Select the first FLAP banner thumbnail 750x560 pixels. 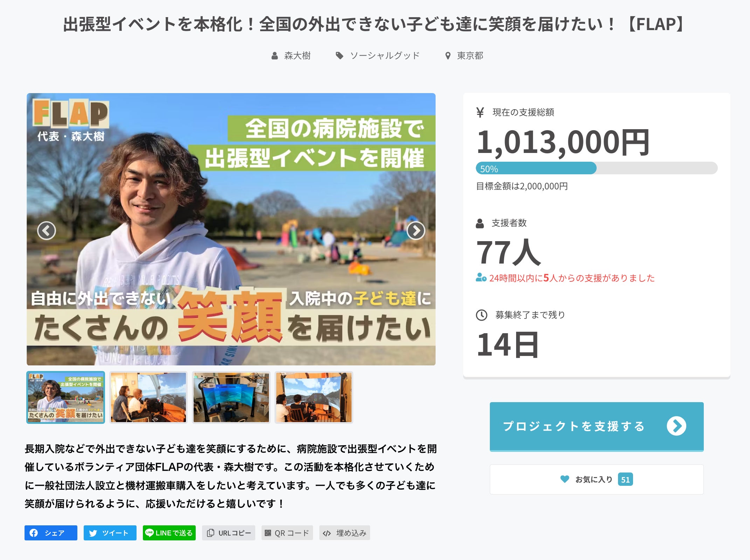click(66, 397)
